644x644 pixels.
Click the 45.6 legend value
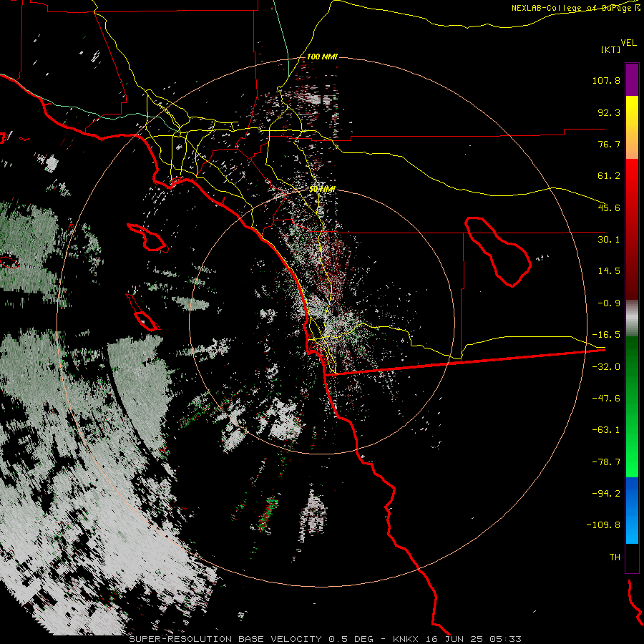609,208
